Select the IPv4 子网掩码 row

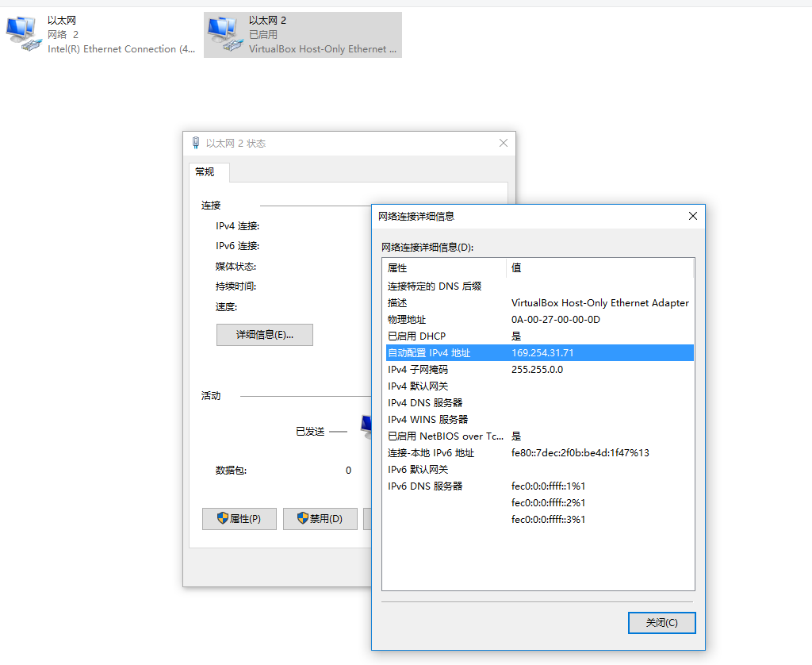tap(539, 370)
